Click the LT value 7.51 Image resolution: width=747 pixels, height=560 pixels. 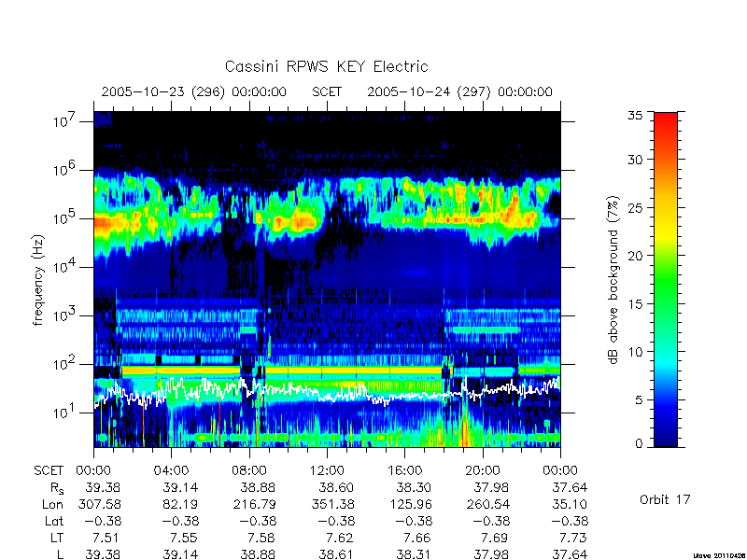[x=105, y=539]
